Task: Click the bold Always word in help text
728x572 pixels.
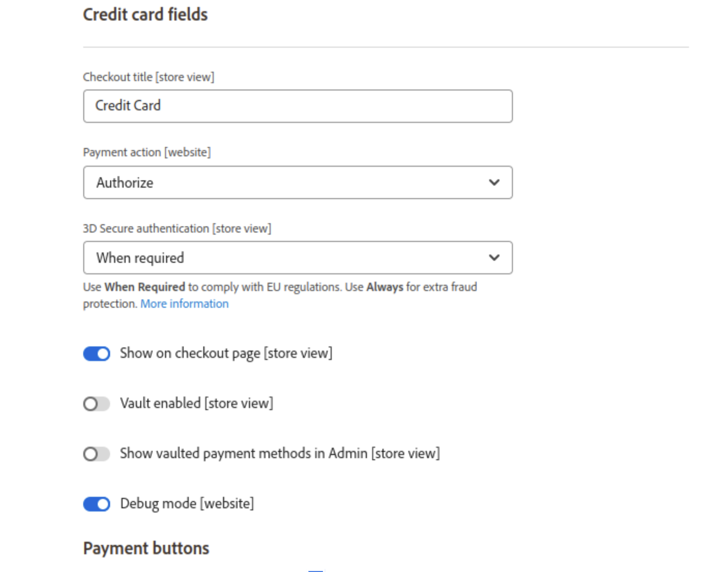Action: tap(385, 287)
